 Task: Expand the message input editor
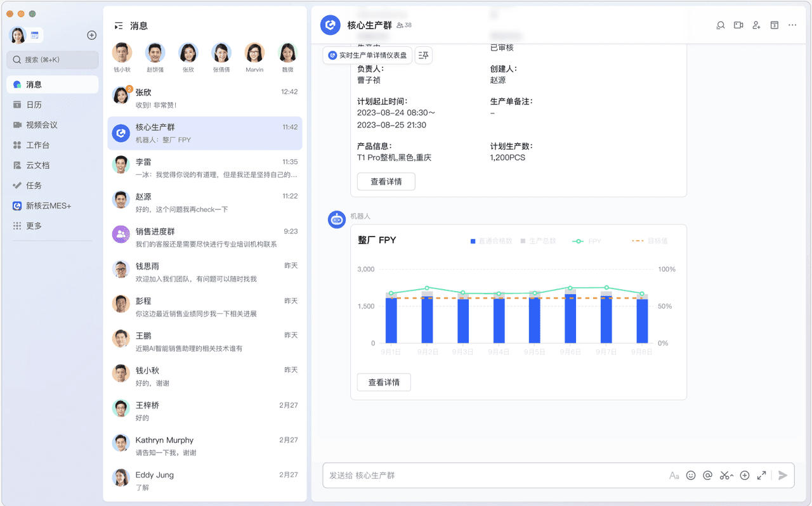point(762,476)
